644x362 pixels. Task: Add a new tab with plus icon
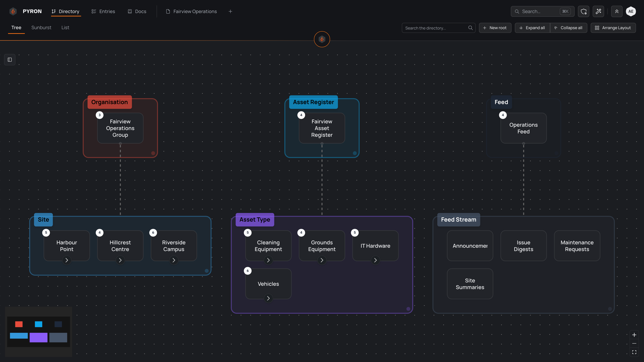click(x=230, y=12)
